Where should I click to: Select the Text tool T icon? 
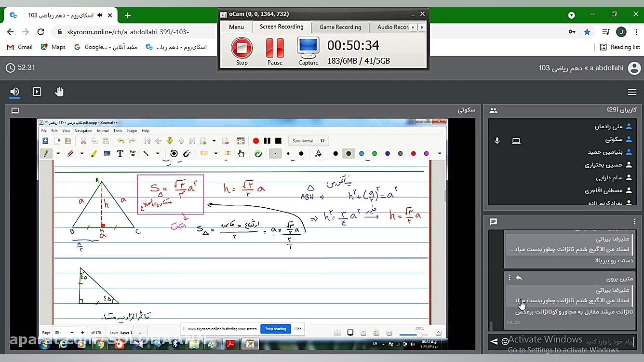[x=120, y=153]
